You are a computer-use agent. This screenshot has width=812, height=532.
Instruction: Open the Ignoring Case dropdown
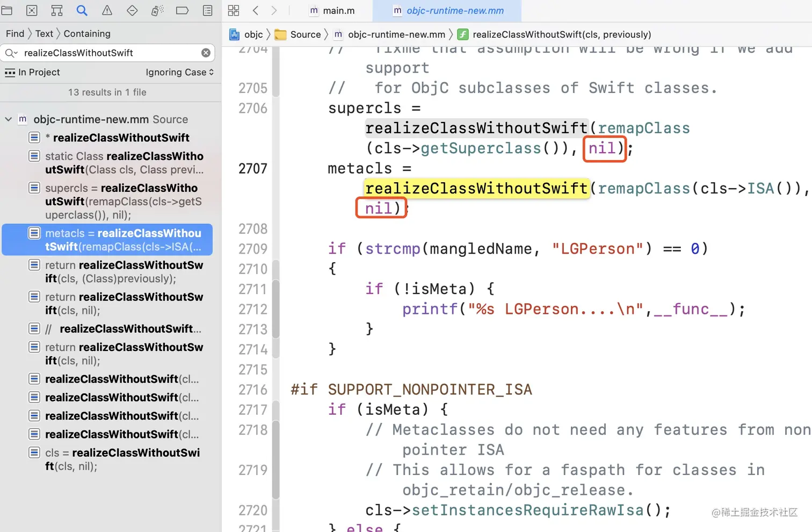179,72
